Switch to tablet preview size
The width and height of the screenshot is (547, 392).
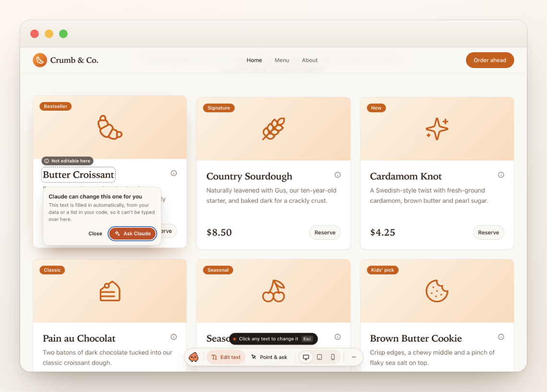[x=320, y=357]
